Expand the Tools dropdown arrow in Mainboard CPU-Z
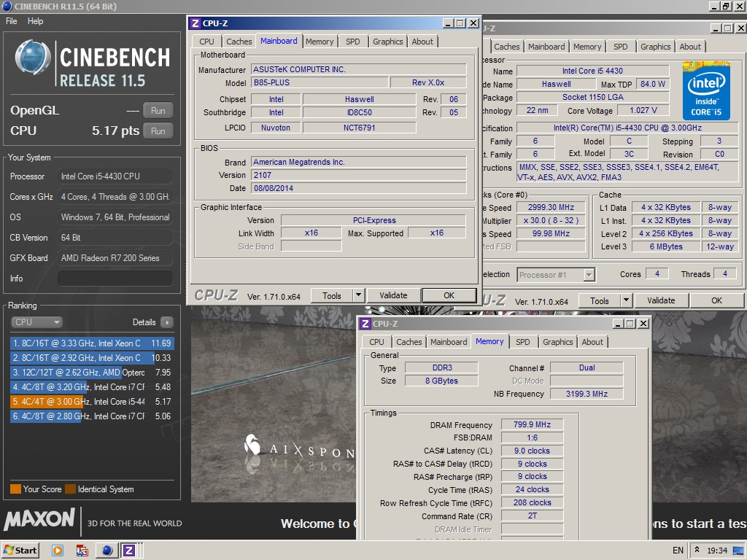747x560 pixels. coord(359,296)
